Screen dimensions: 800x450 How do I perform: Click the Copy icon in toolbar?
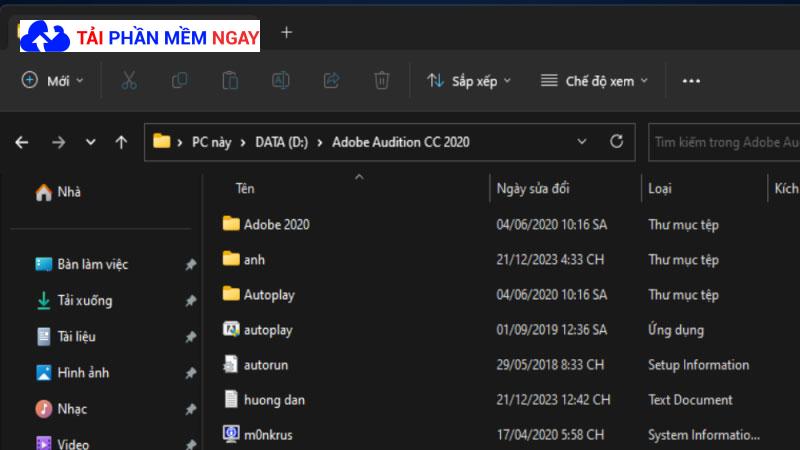click(x=180, y=81)
